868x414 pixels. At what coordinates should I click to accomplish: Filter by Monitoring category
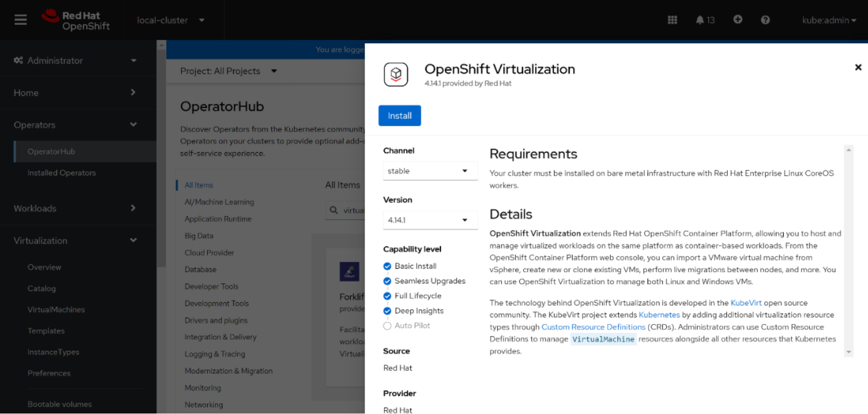[x=203, y=388]
